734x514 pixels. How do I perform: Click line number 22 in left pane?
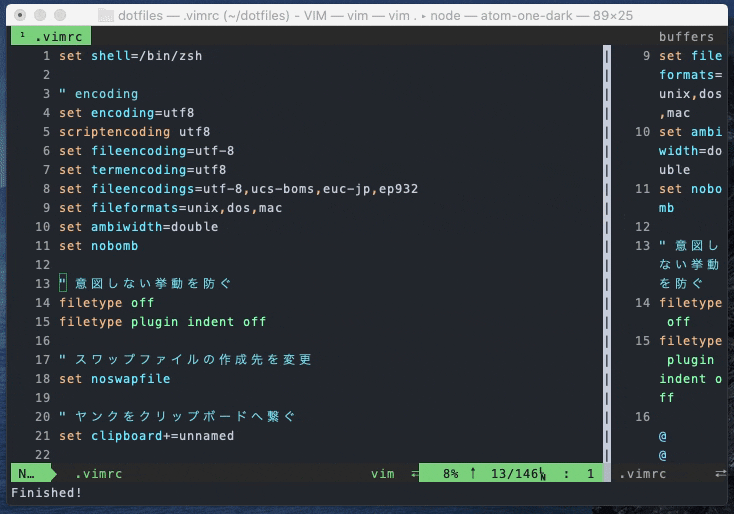click(x=43, y=455)
